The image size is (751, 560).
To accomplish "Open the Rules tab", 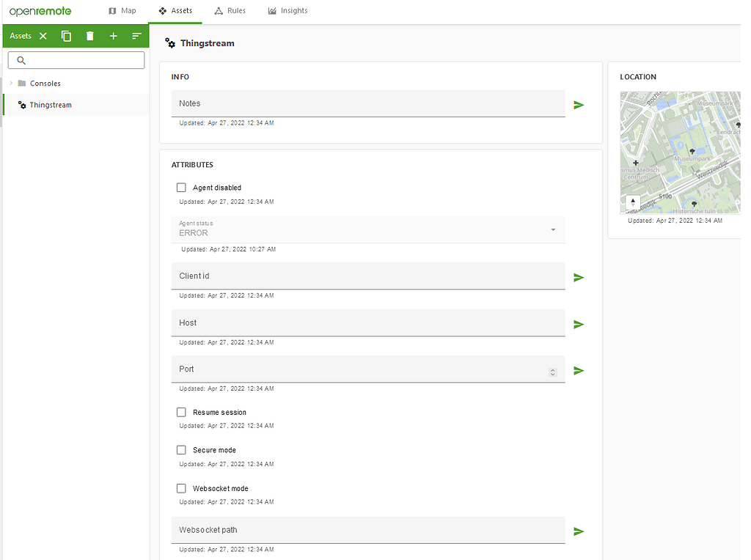I will tap(230, 11).
